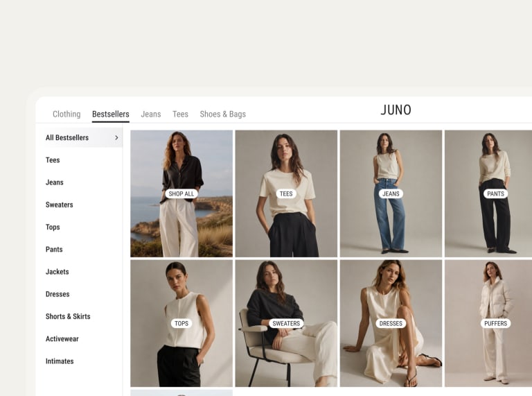Open Tops from the sidebar
Viewport: 532px width, 396px height.
53,227
